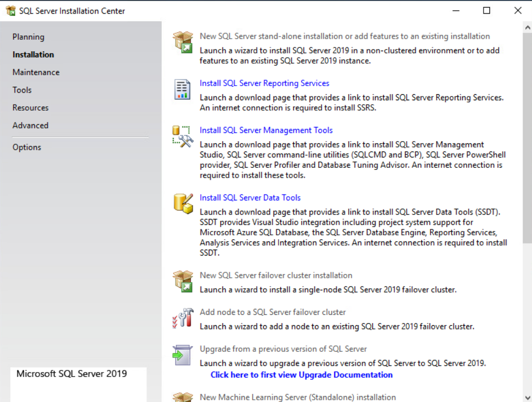Click the Management Tools hammer icon
The height and width of the screenshot is (402, 532).
point(183,137)
